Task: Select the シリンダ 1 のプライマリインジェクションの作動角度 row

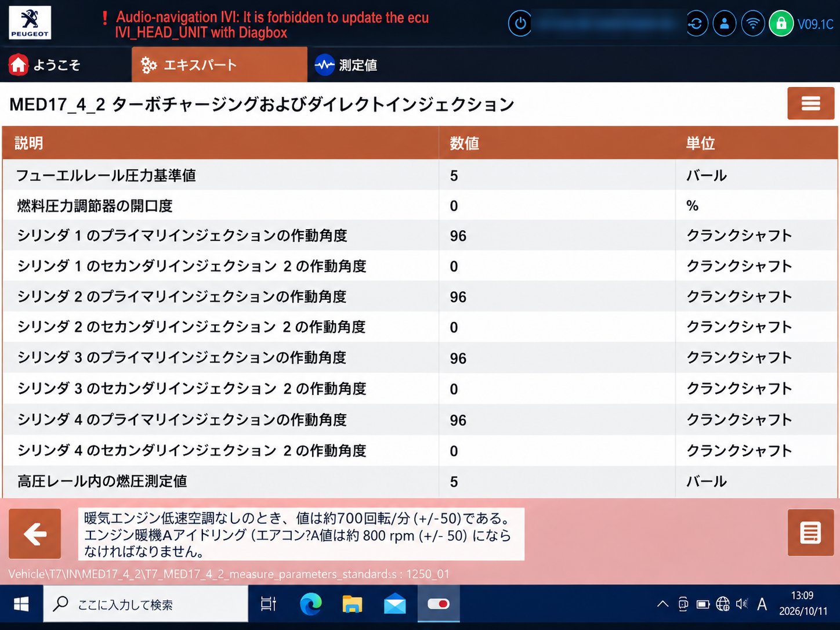Action: pyautogui.click(x=420, y=236)
